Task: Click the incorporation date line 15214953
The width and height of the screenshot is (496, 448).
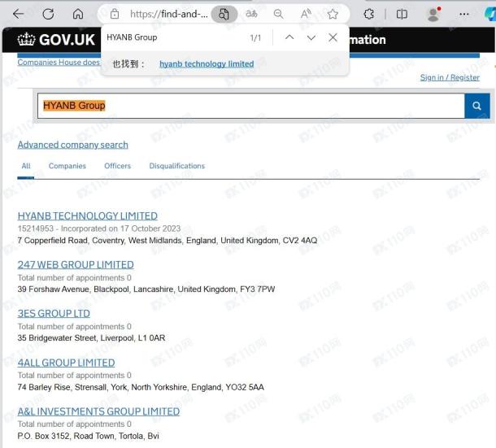Action: [x=99, y=228]
